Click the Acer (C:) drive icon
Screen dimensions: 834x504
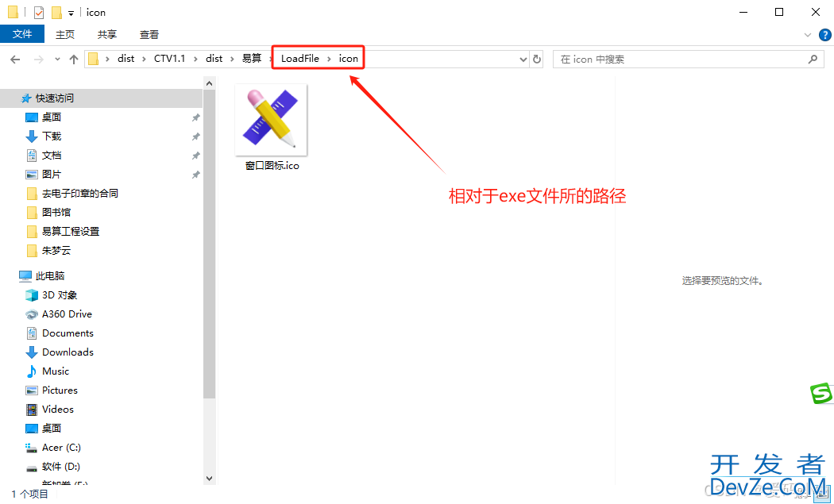point(32,448)
